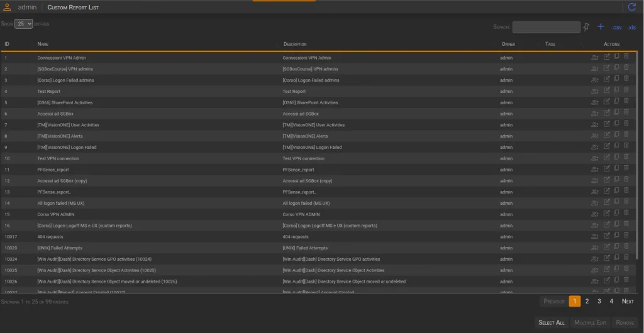Delete the Directory Service Object Activities report
Screen dimensions: 644x333
point(626,269)
